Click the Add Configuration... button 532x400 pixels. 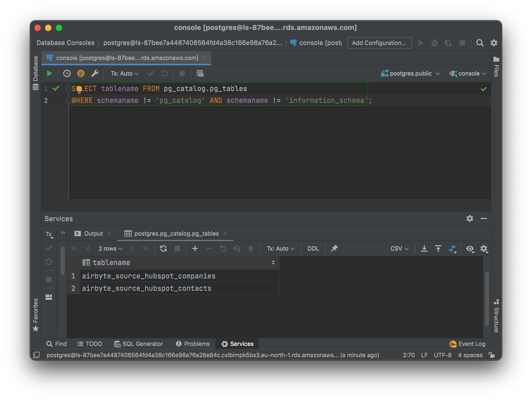point(379,43)
